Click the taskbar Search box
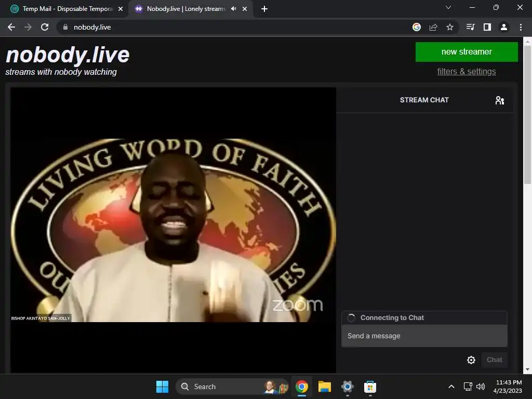532x399 pixels. 232,387
